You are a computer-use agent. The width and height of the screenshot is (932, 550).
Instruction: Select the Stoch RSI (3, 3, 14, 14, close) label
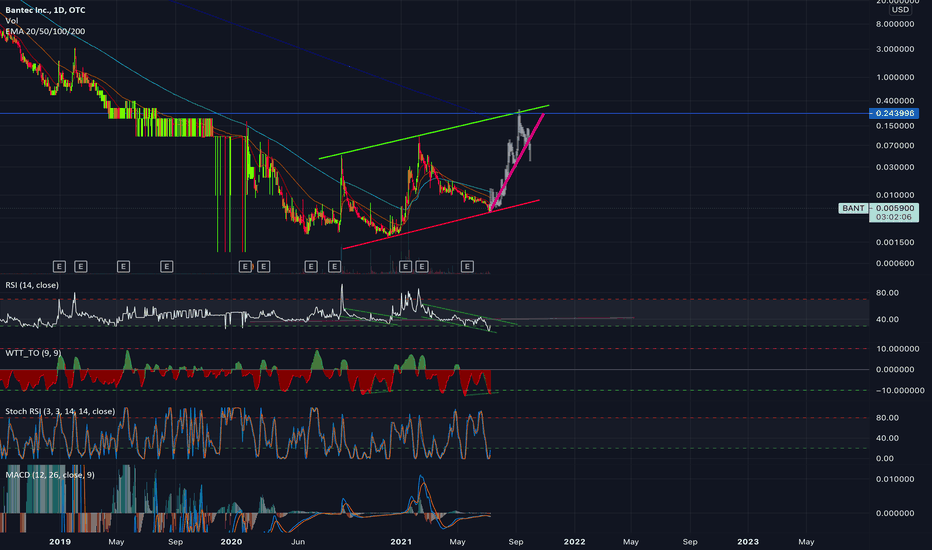pos(60,411)
